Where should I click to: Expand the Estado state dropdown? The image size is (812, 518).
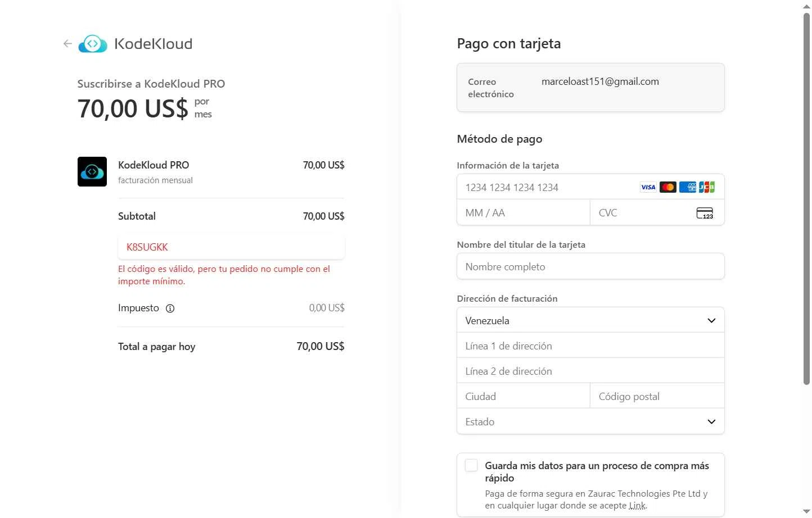[590, 422]
